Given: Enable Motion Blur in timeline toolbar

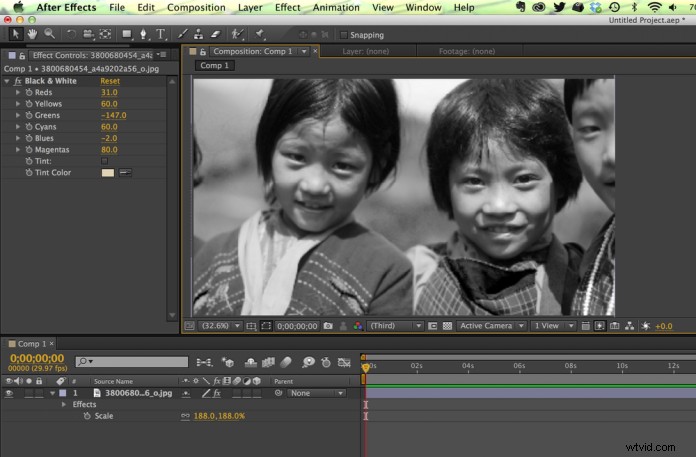Looking at the screenshot, I should click(286, 362).
